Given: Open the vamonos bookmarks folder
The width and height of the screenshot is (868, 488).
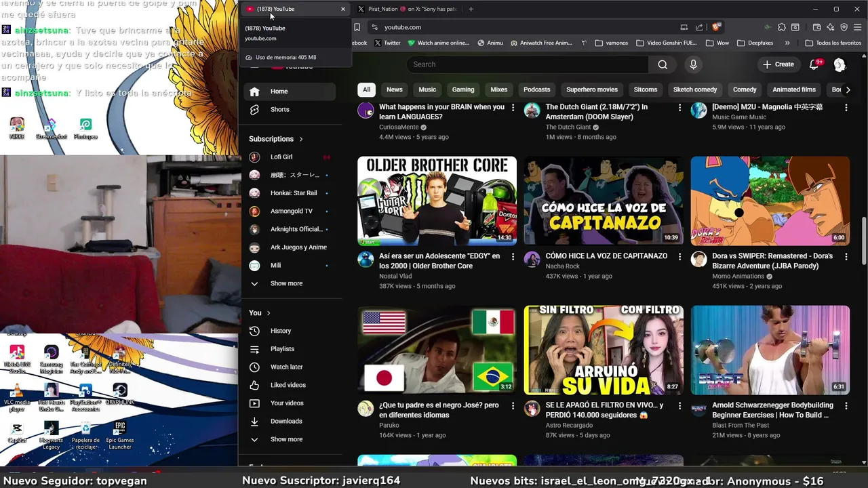Looking at the screenshot, I should point(611,43).
